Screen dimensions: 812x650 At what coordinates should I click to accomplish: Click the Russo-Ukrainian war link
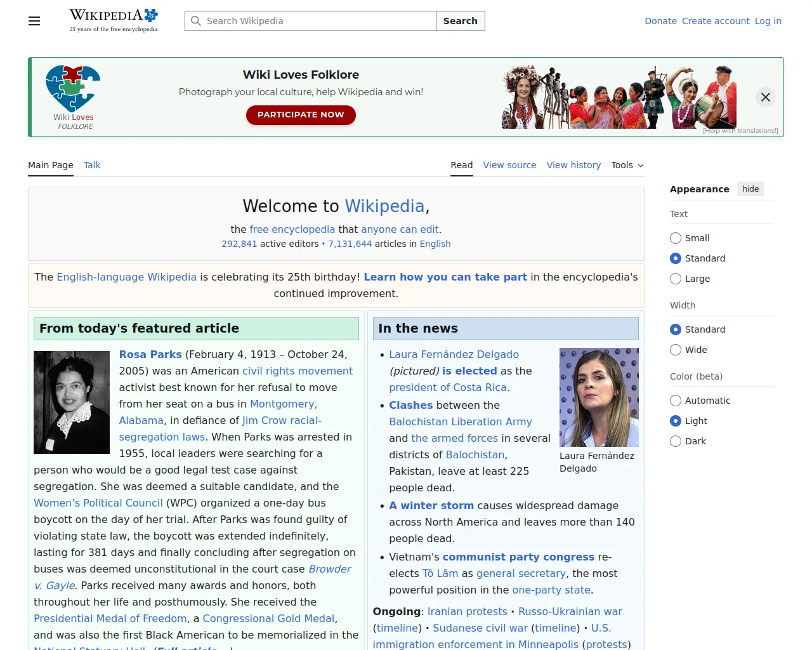[x=570, y=611]
